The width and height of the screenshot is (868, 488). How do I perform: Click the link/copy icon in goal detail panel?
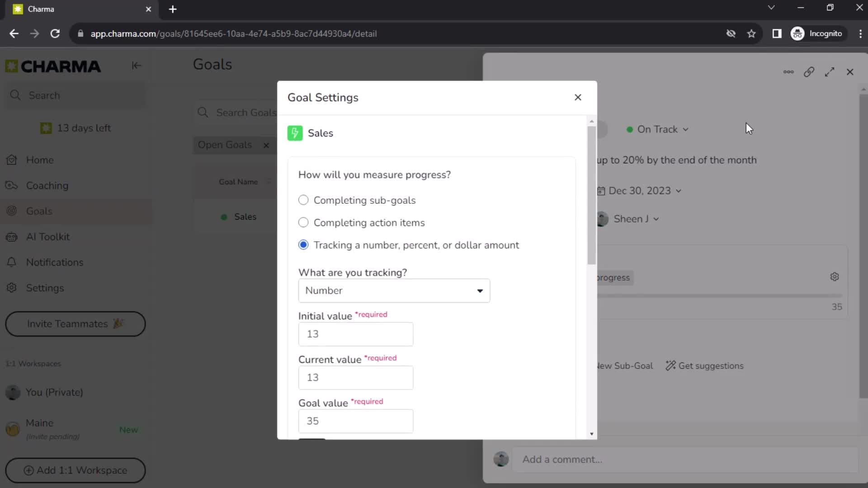(810, 71)
